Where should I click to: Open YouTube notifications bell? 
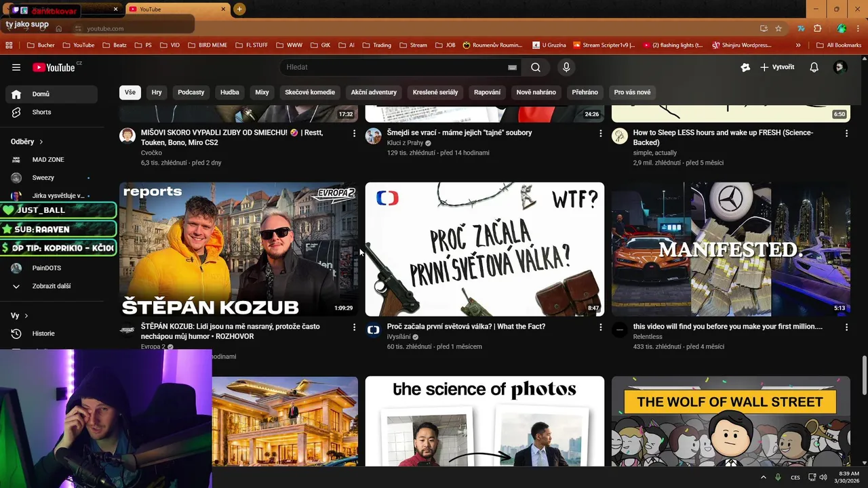click(814, 67)
